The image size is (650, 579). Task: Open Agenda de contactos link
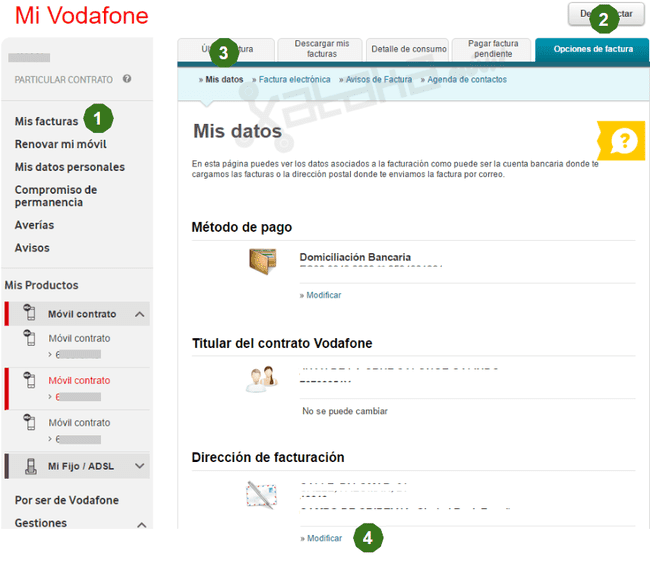pos(466,80)
